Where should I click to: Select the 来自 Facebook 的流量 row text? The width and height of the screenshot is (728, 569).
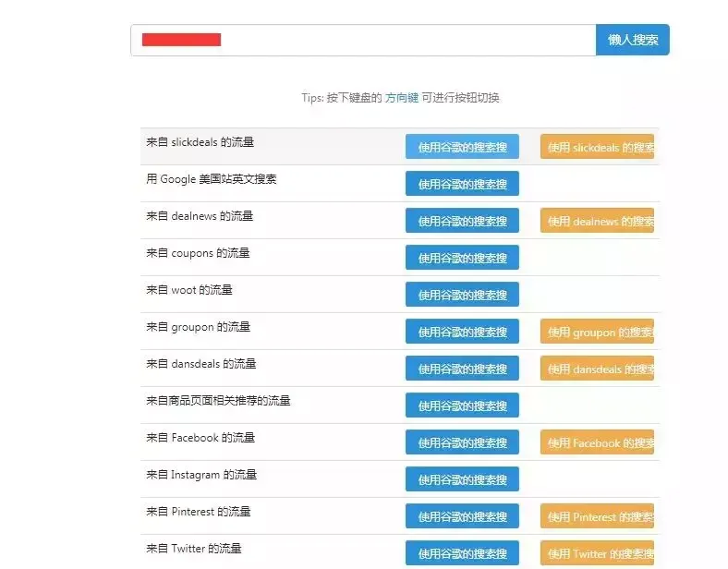click(x=200, y=438)
